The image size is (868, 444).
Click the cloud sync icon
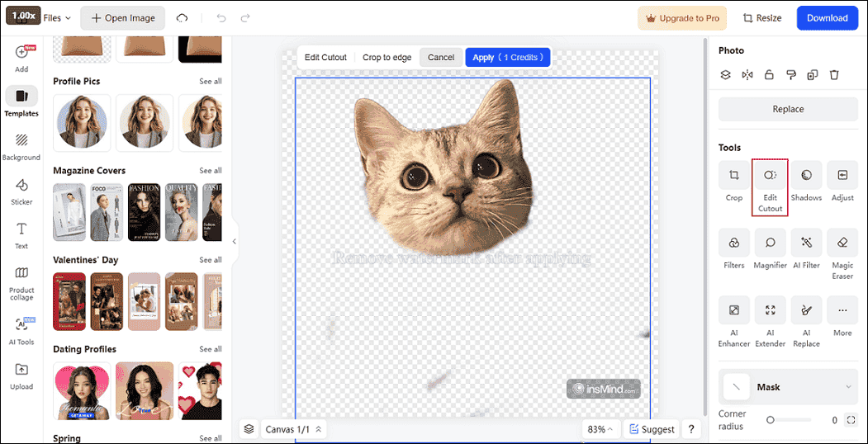pyautogui.click(x=183, y=18)
